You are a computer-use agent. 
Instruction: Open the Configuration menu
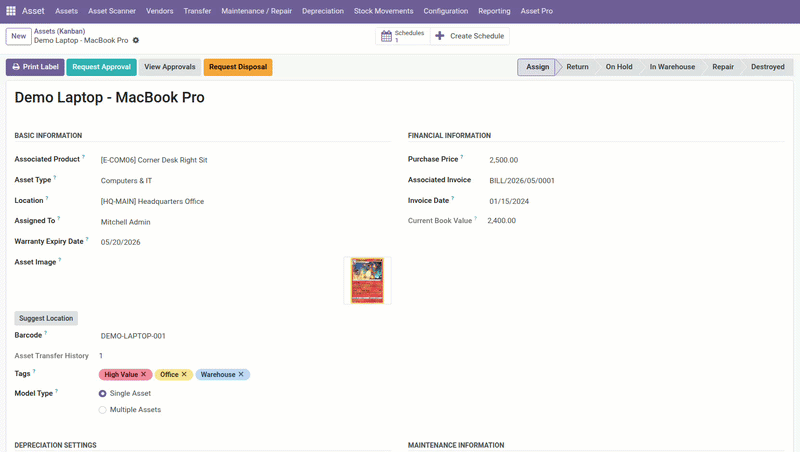click(445, 11)
